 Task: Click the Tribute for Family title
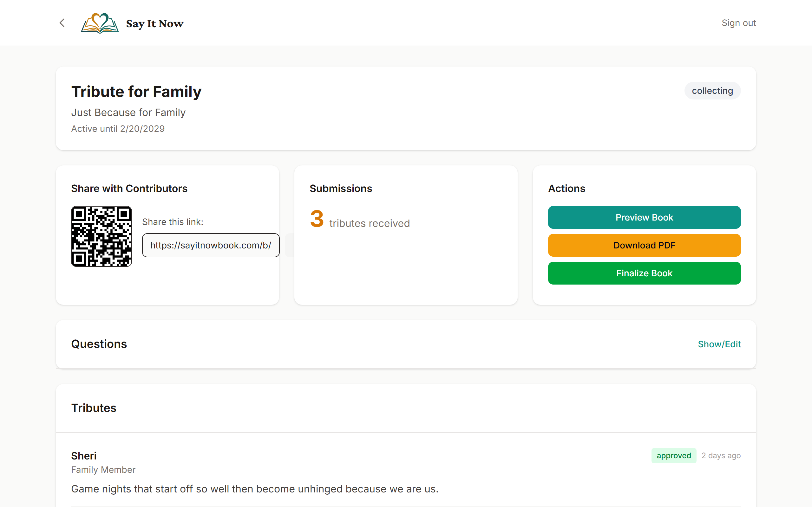click(136, 91)
